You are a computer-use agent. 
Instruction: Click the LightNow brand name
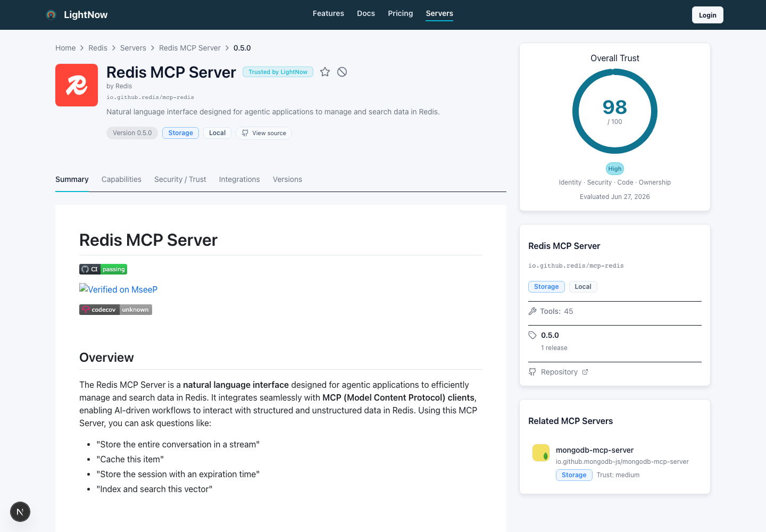click(86, 15)
